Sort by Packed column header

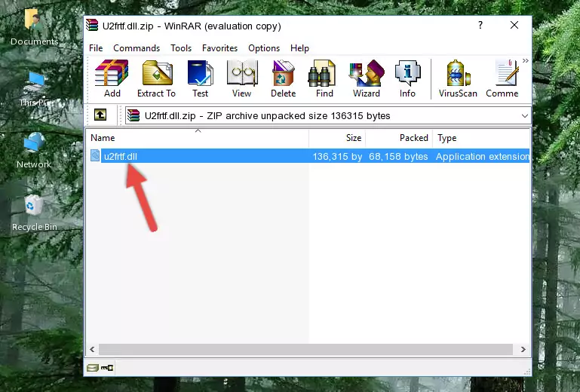click(399, 137)
